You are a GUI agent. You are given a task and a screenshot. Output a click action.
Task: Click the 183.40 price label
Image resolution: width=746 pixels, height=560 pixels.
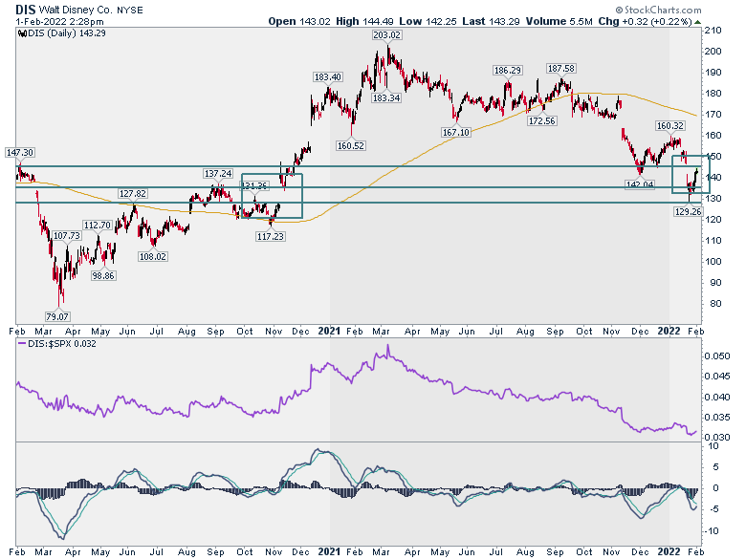coord(328,77)
